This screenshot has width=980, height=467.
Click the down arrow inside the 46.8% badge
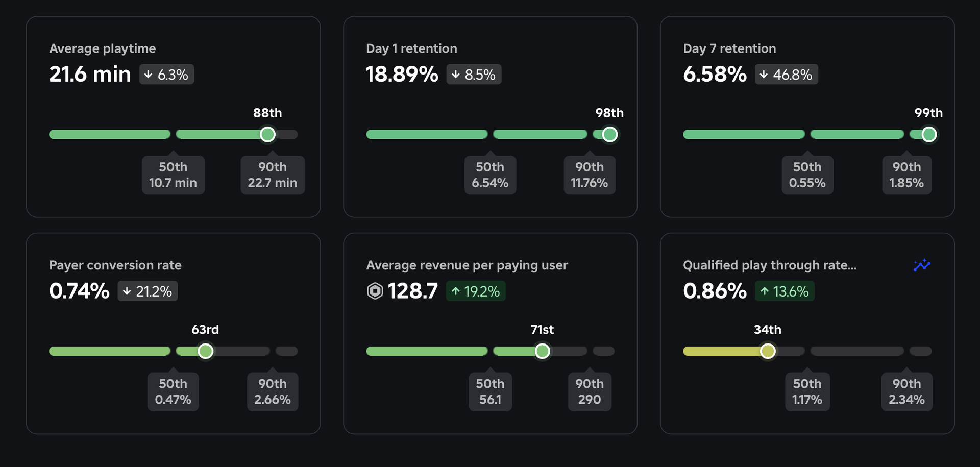[x=764, y=74]
